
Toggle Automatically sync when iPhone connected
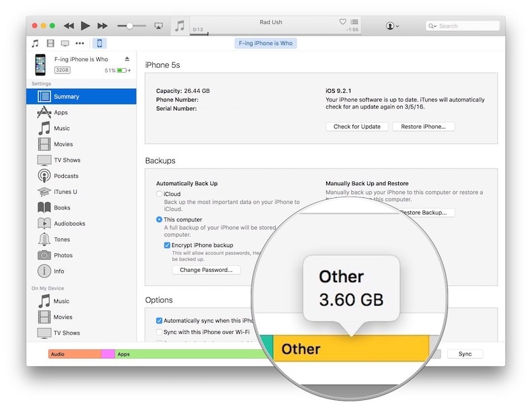point(159,321)
